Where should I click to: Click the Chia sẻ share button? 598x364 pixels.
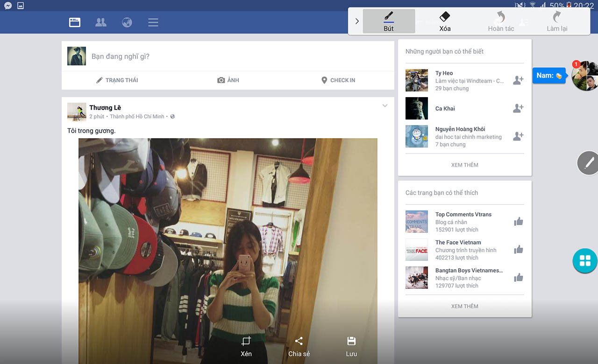click(299, 346)
